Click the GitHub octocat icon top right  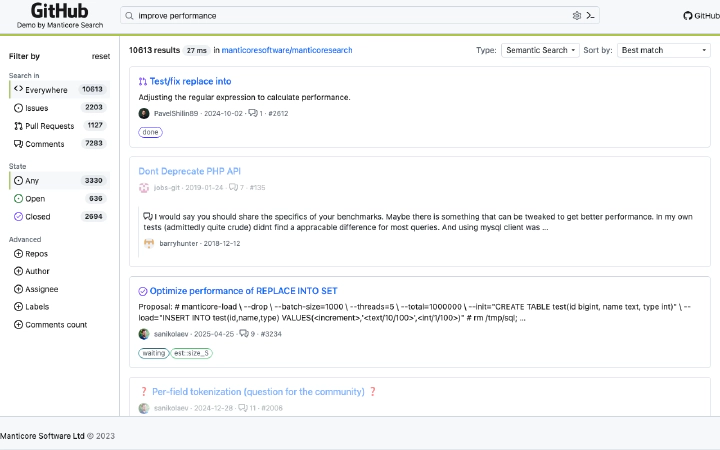click(x=687, y=16)
